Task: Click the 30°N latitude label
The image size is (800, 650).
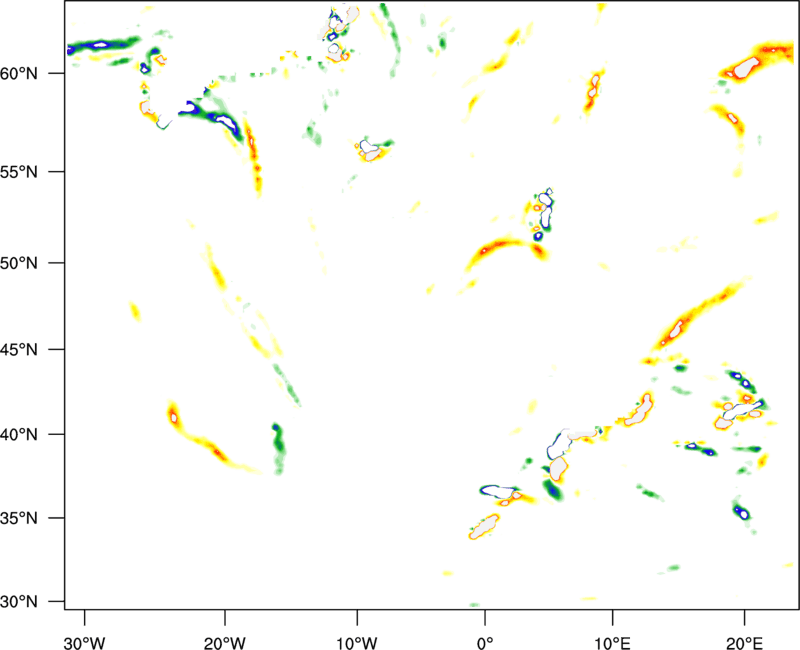Action: (19, 601)
